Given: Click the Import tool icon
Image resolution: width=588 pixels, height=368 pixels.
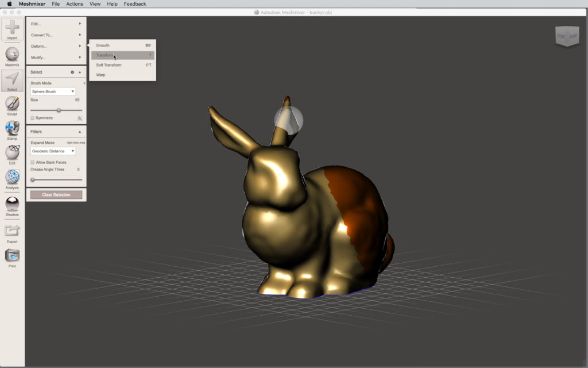Looking at the screenshot, I should pyautogui.click(x=12, y=28).
